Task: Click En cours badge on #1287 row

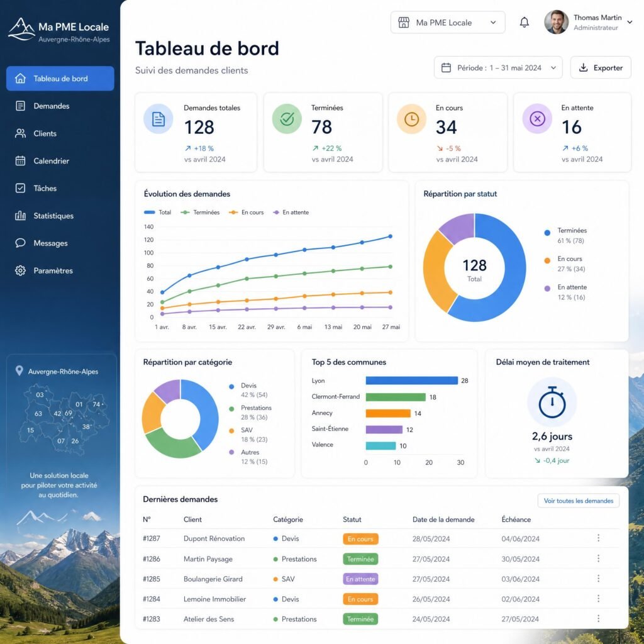Action: pyautogui.click(x=360, y=539)
